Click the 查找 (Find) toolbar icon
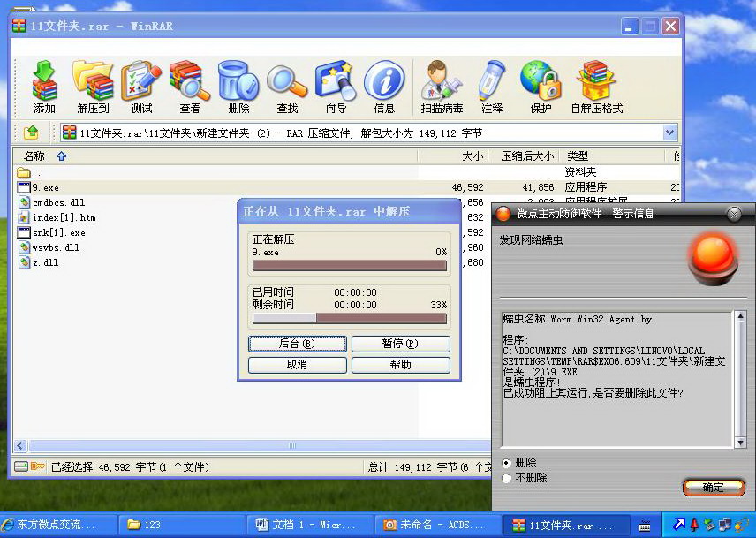 click(x=287, y=87)
